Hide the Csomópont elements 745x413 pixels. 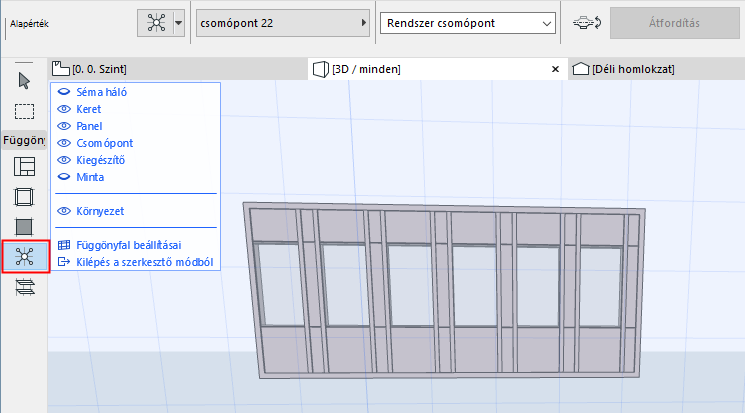(64, 143)
